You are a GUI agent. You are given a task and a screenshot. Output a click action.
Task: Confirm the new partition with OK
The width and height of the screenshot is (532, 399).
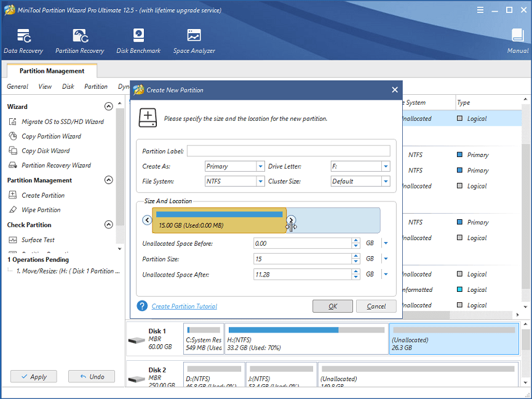(x=332, y=306)
